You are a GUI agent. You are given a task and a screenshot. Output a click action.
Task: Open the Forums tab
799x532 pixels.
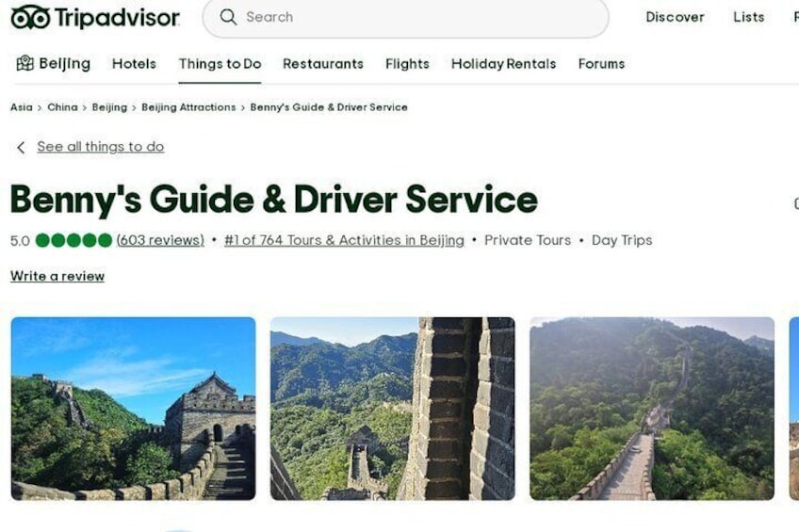click(601, 64)
